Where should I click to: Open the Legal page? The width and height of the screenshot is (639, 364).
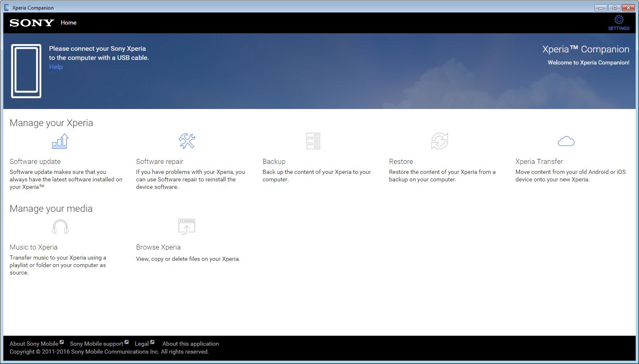click(141, 344)
